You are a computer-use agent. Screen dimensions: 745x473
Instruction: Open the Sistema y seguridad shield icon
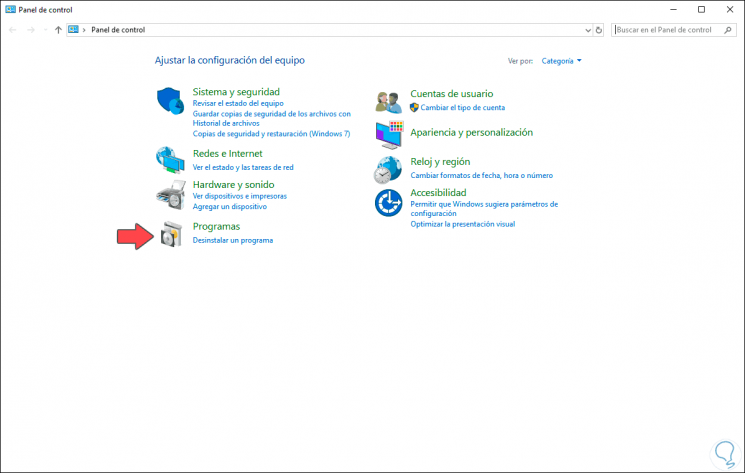pyautogui.click(x=170, y=101)
